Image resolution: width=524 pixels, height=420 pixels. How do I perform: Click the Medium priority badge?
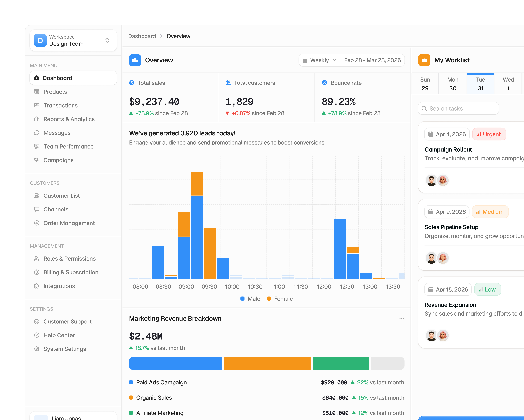(490, 212)
